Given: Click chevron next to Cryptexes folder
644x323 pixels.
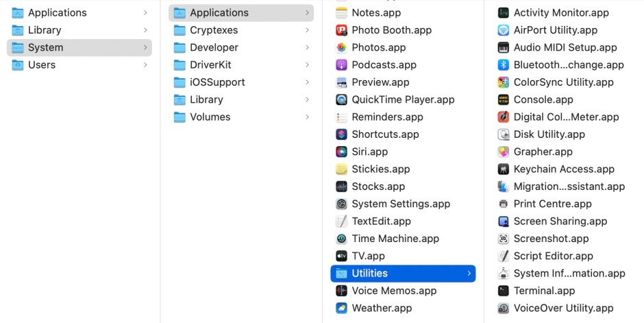Looking at the screenshot, I should (x=307, y=30).
